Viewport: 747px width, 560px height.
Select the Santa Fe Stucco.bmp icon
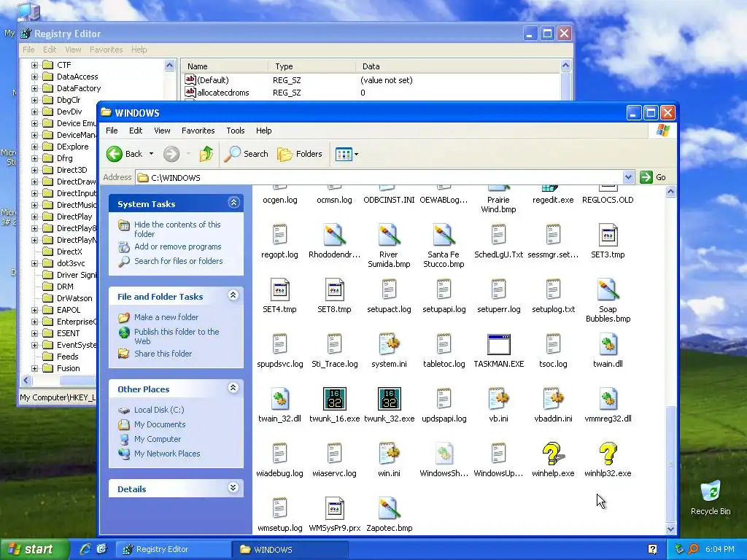pyautogui.click(x=444, y=235)
